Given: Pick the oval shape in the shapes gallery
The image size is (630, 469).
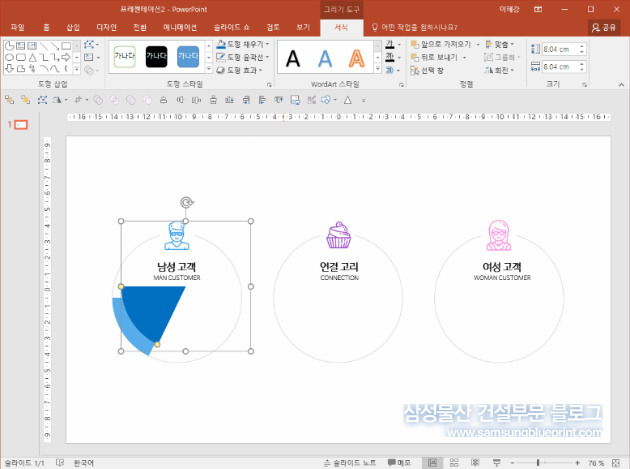Looking at the screenshot, I should [x=10, y=57].
